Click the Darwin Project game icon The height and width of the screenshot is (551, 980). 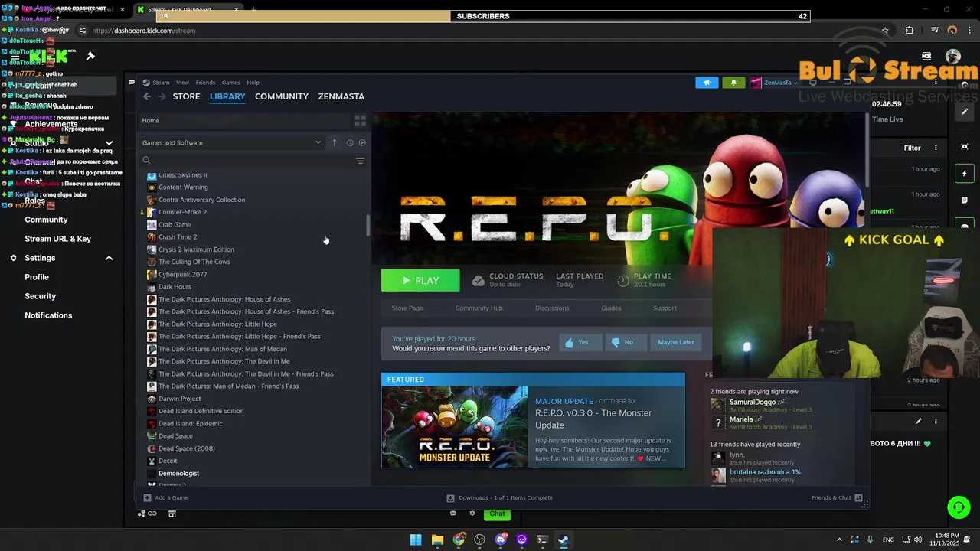[x=152, y=399]
